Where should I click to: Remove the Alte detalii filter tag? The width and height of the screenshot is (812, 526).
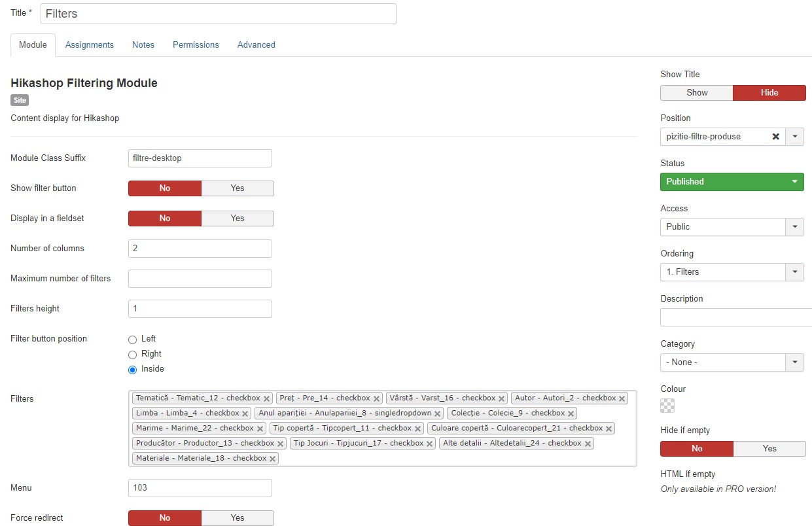coord(588,444)
